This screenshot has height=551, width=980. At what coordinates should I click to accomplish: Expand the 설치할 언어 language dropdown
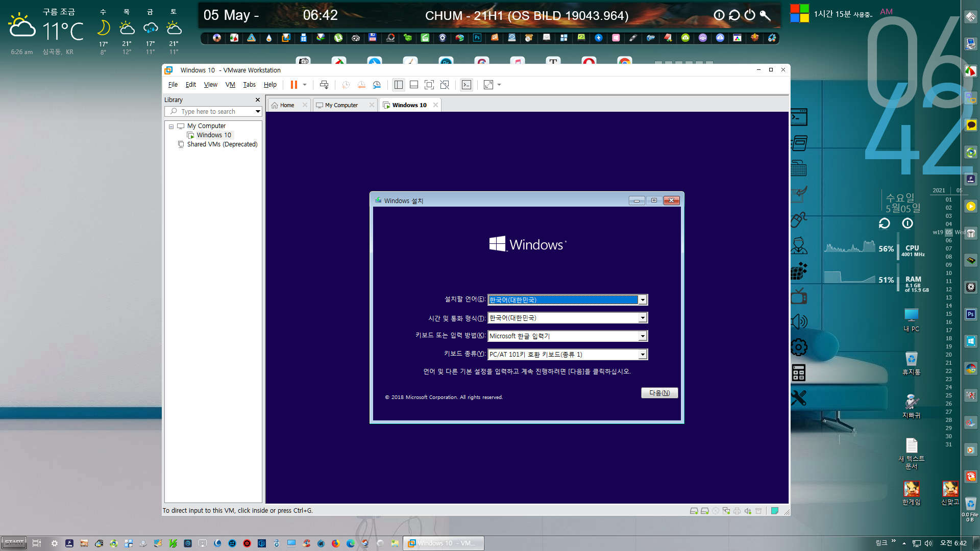(643, 300)
